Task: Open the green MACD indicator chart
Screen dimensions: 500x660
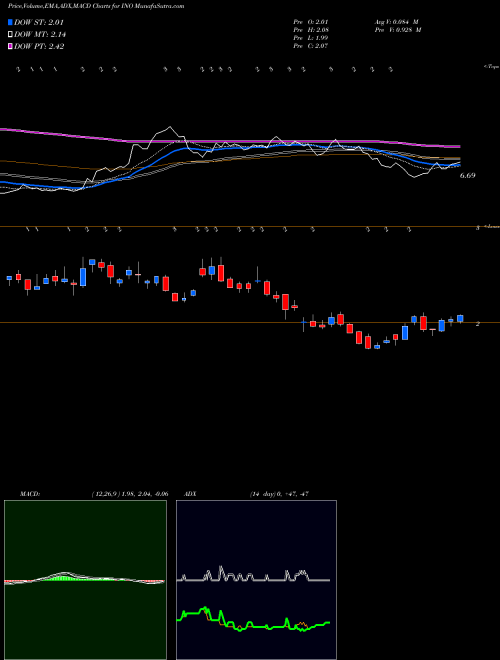Action: [x=85, y=580]
